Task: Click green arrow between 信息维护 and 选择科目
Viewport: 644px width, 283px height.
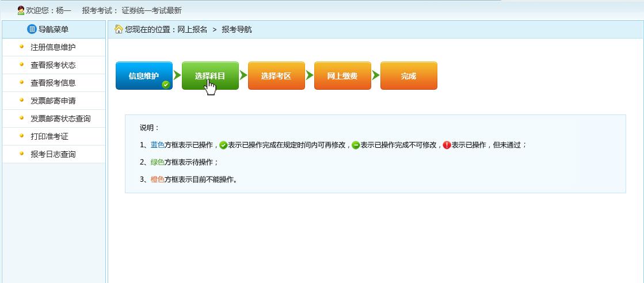Action: click(x=177, y=75)
